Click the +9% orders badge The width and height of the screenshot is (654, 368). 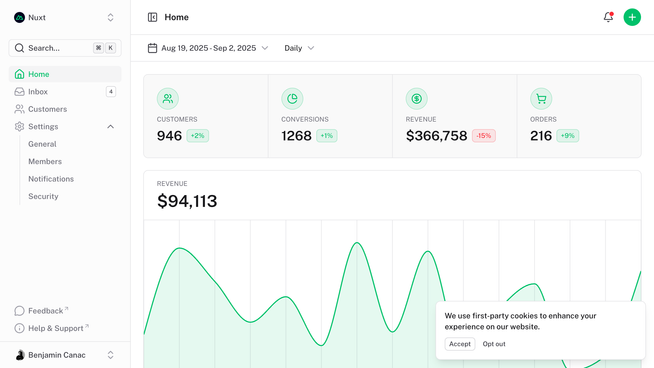coord(568,136)
